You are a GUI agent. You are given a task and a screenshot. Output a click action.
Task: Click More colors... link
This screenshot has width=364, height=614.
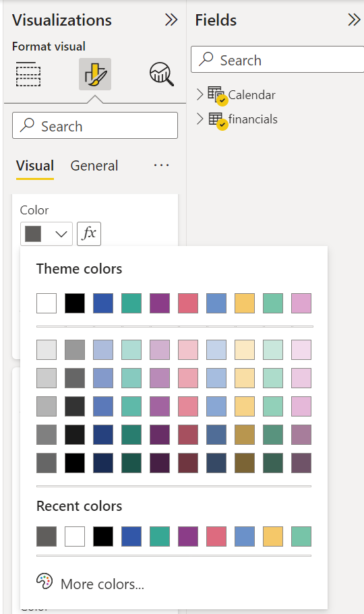pos(102,584)
